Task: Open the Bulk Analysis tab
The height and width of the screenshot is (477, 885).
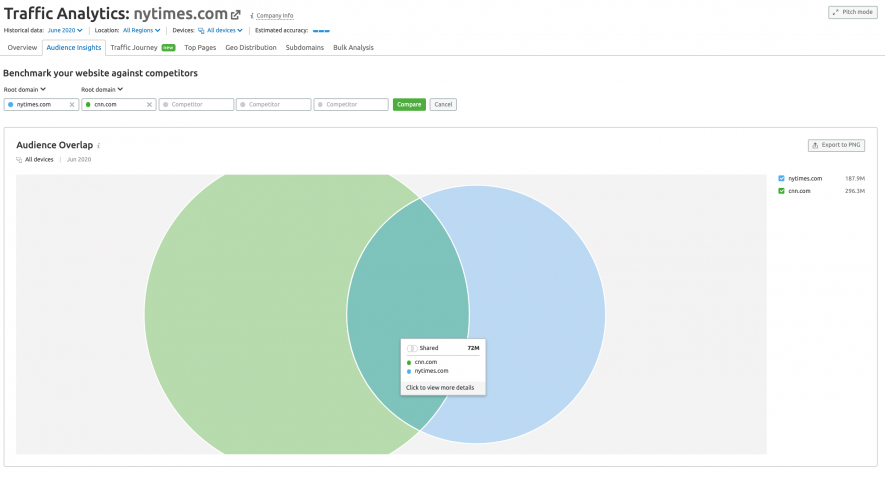Action: point(353,47)
